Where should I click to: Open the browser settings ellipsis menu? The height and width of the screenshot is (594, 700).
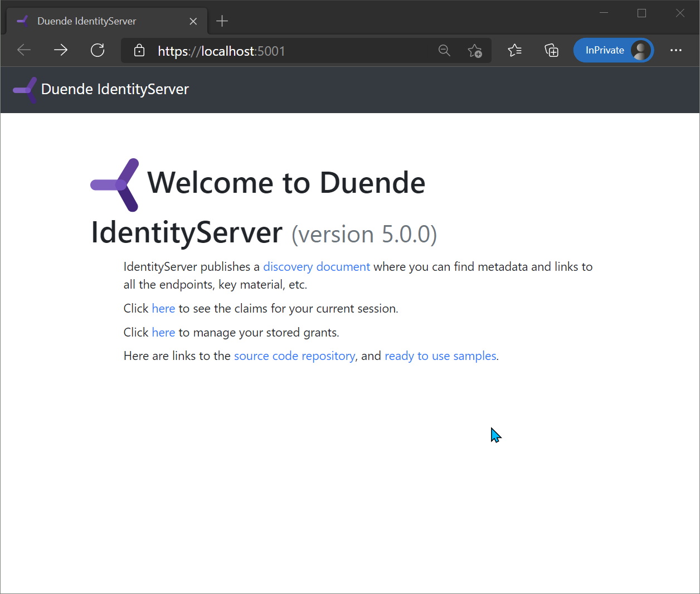pyautogui.click(x=676, y=50)
